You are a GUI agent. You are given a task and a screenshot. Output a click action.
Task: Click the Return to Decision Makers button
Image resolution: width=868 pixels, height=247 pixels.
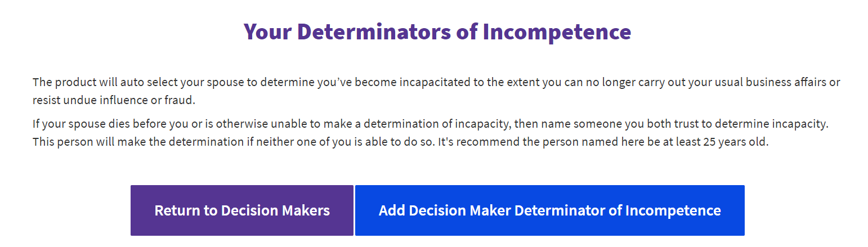click(x=242, y=210)
